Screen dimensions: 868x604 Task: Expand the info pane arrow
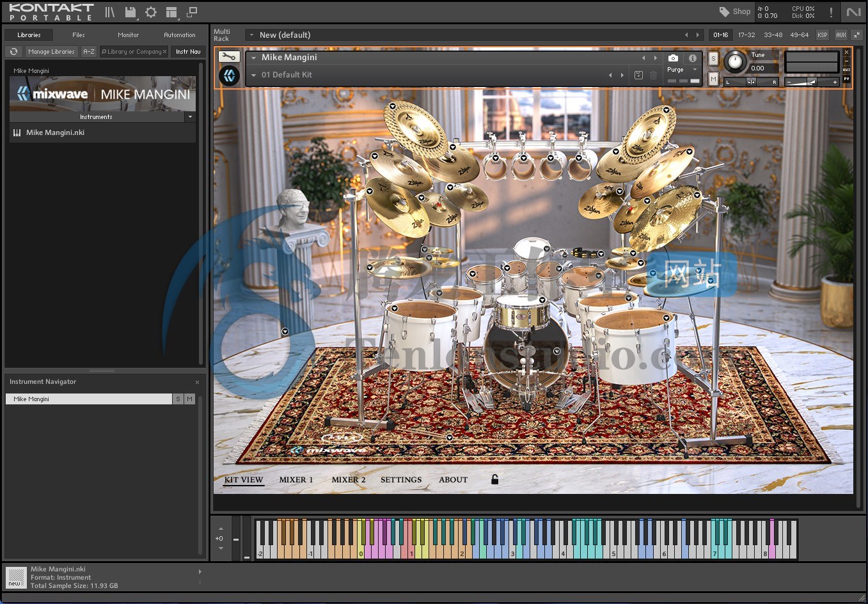click(x=200, y=571)
